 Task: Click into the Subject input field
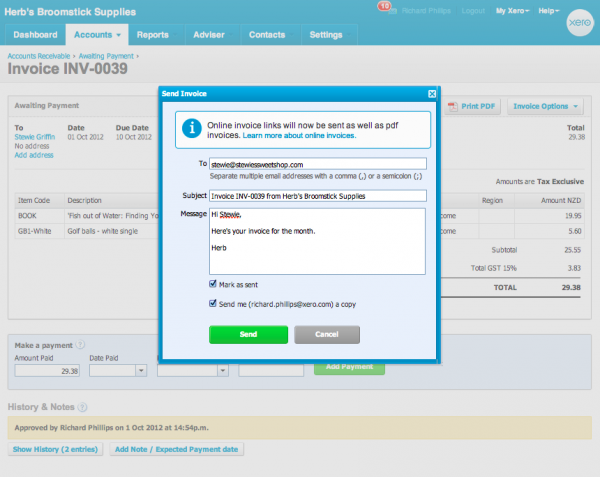pos(318,196)
